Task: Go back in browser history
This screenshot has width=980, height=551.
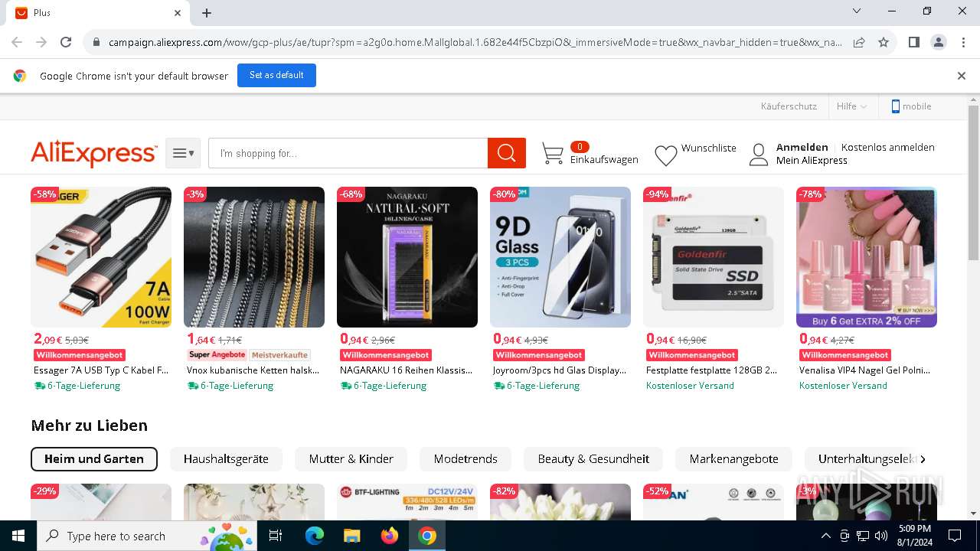Action: click(17, 42)
